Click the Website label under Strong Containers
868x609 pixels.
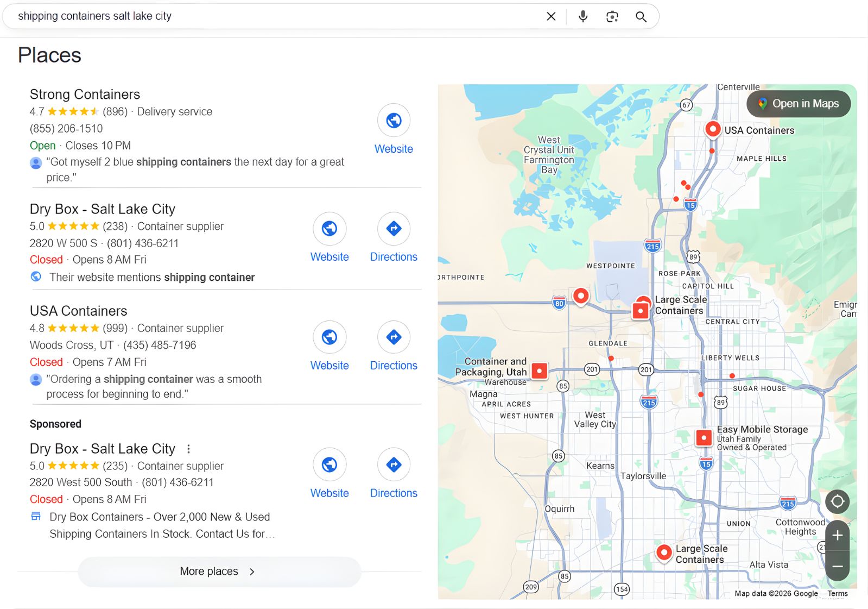(x=394, y=149)
